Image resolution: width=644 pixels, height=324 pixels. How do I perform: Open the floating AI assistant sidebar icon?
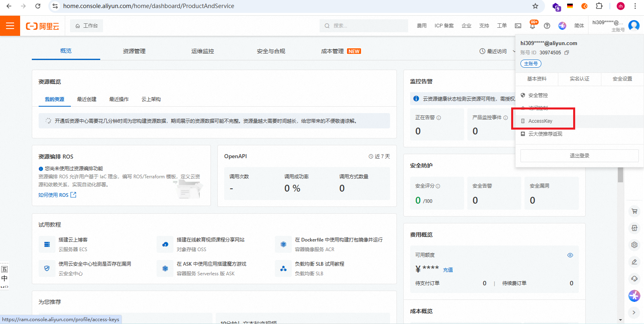634,296
